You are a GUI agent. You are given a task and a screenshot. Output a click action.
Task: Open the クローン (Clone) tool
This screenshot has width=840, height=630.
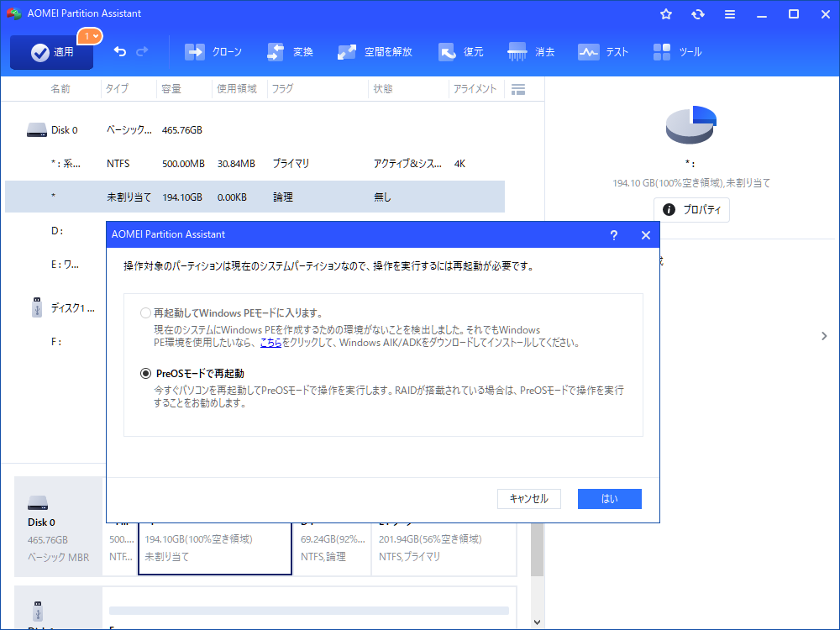click(x=213, y=52)
